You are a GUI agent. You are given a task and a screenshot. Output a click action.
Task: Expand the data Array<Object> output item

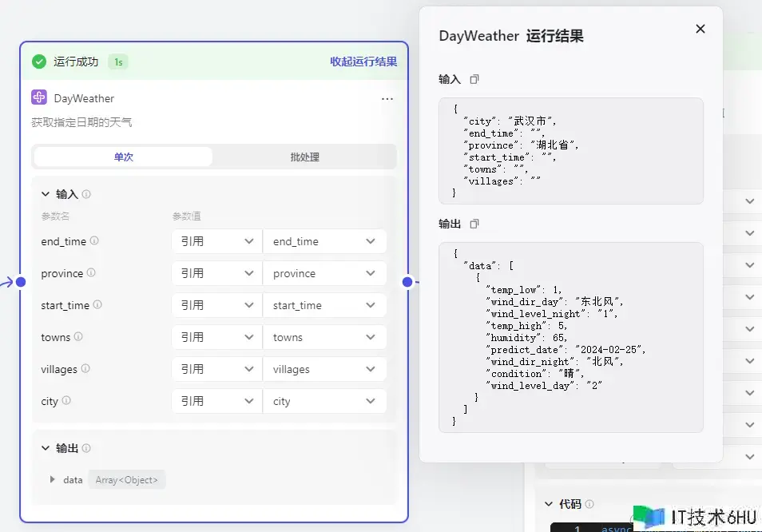53,480
